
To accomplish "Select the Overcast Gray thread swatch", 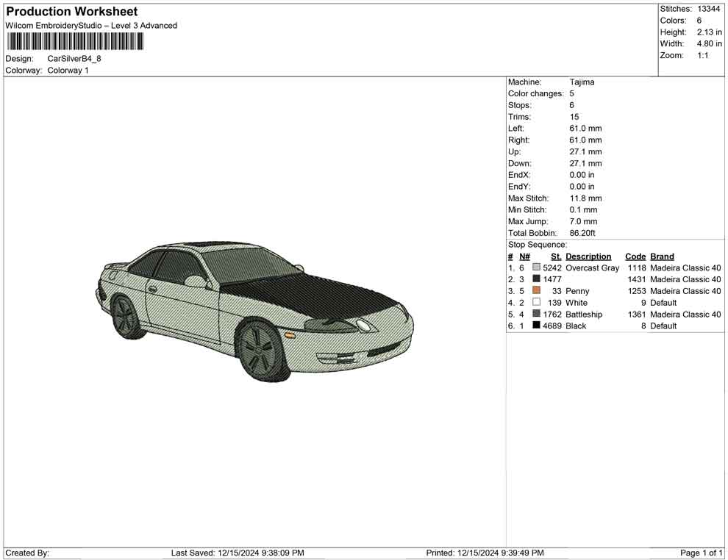I will point(535,268).
